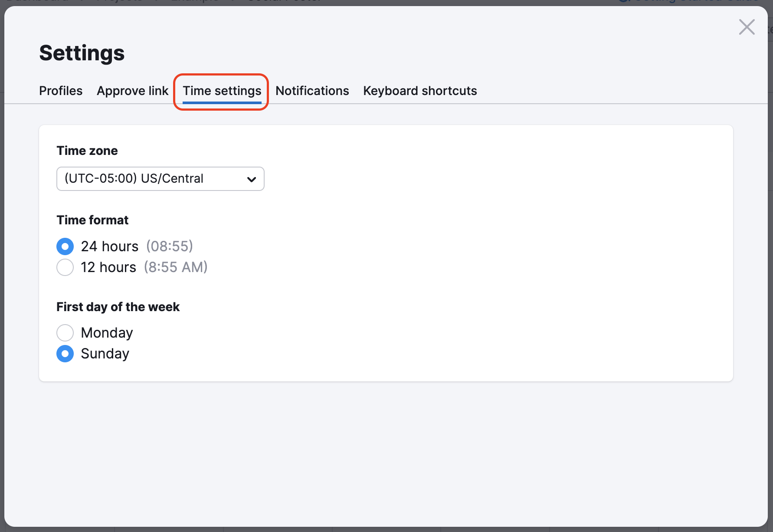Screen dimensions: 773x532
Task: Open the Approve link tab
Action: [132, 91]
